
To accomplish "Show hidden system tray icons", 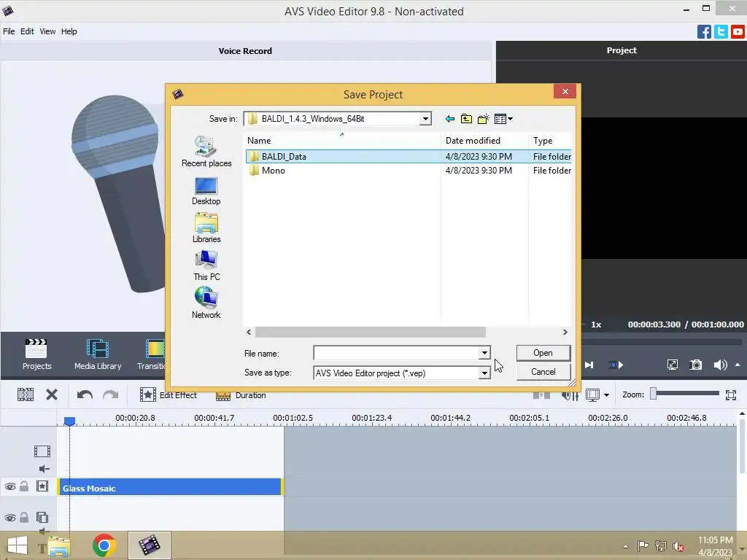I will click(625, 546).
